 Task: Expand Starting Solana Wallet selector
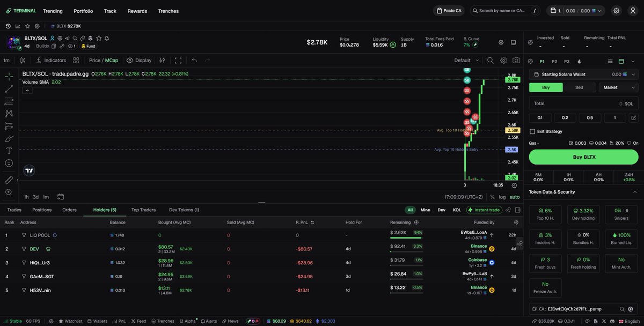click(x=583, y=75)
